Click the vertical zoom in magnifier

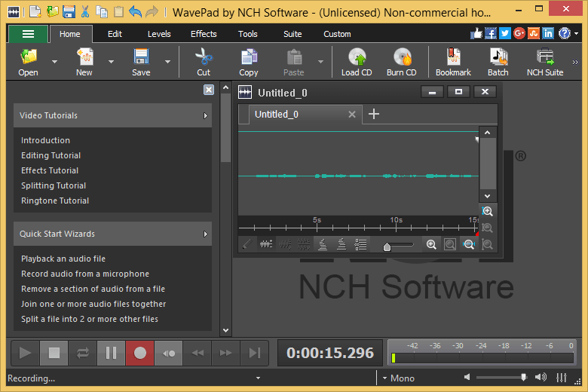click(487, 211)
